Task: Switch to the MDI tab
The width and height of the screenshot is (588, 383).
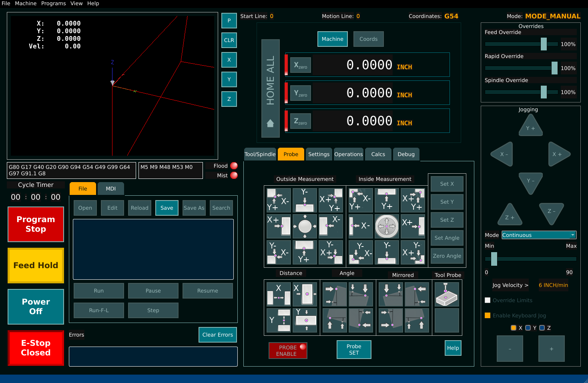Action: coord(110,188)
